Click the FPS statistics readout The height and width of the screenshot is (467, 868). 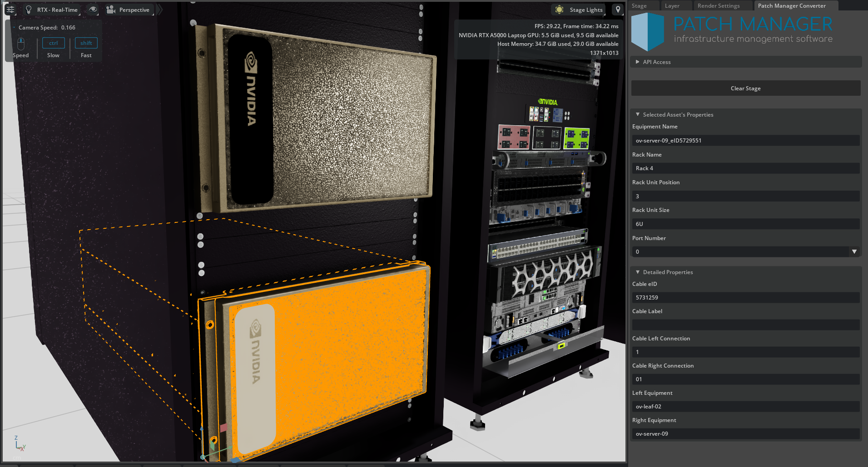click(576, 26)
